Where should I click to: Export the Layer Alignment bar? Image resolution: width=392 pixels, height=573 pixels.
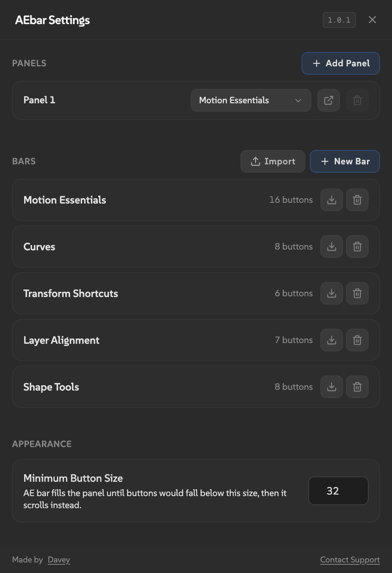[x=331, y=340]
